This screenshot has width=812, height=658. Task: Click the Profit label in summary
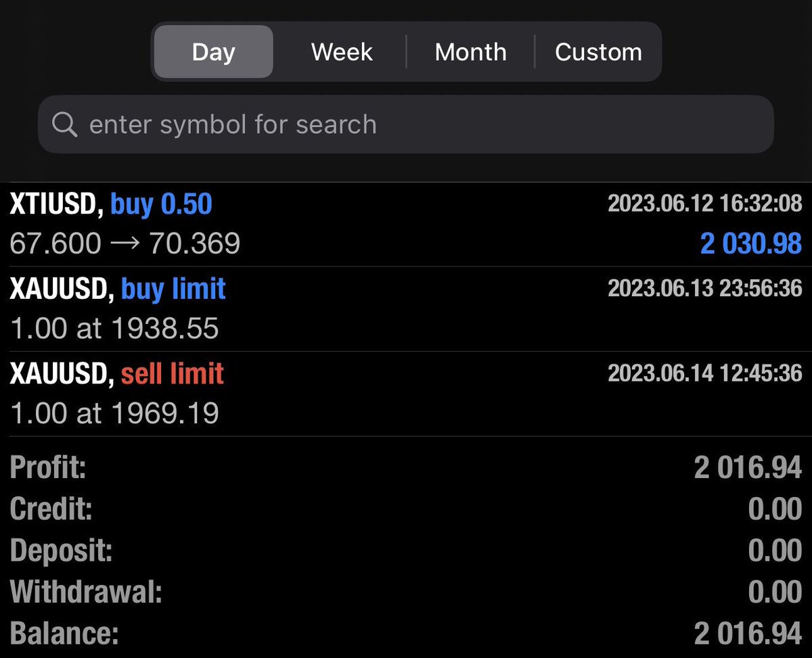[x=48, y=468]
